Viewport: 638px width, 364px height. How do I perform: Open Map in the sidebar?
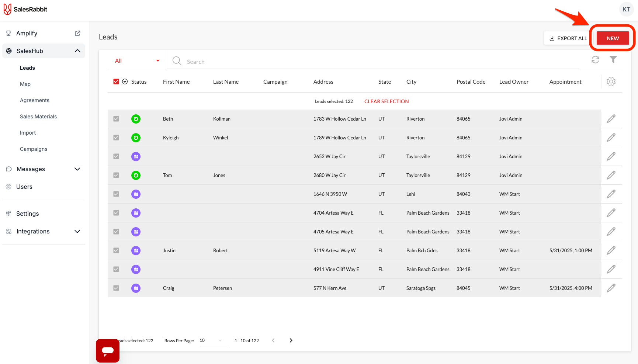tap(25, 84)
